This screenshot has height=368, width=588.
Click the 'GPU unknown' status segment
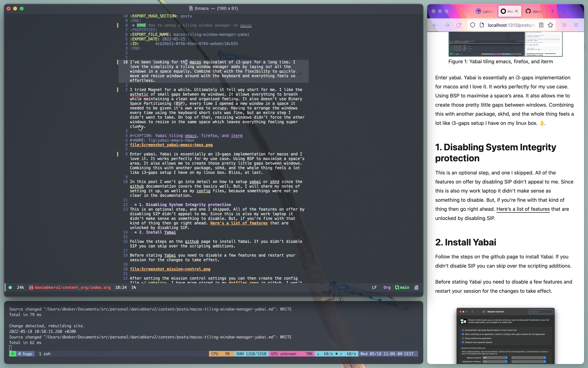coord(283,354)
